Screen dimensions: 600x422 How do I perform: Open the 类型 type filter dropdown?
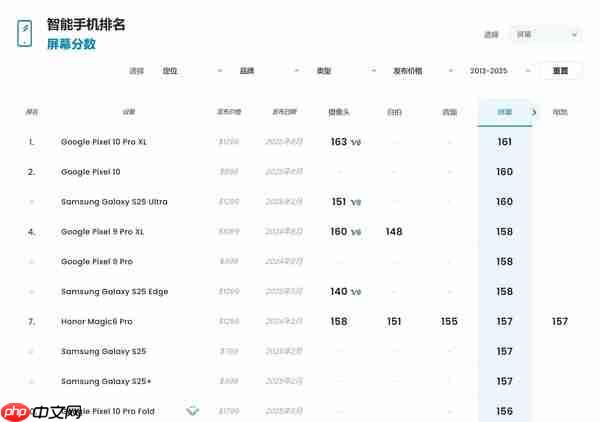tap(346, 71)
